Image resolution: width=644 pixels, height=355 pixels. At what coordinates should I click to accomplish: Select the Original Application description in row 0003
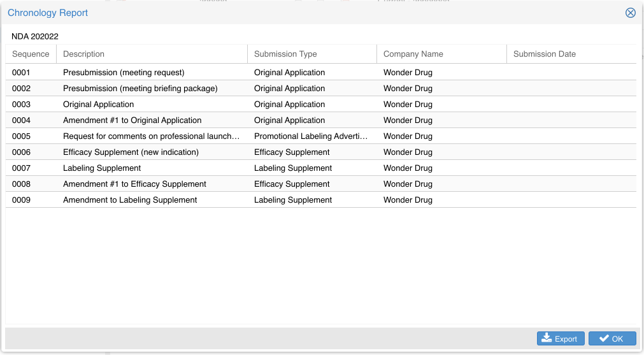(98, 105)
